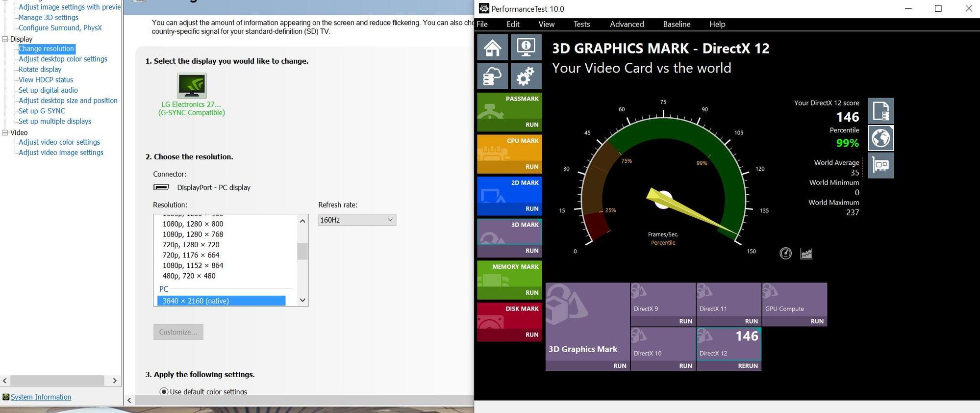Screen dimensions: 980x413
Task: Click resolution list scroll down arrow
Action: coord(302,300)
